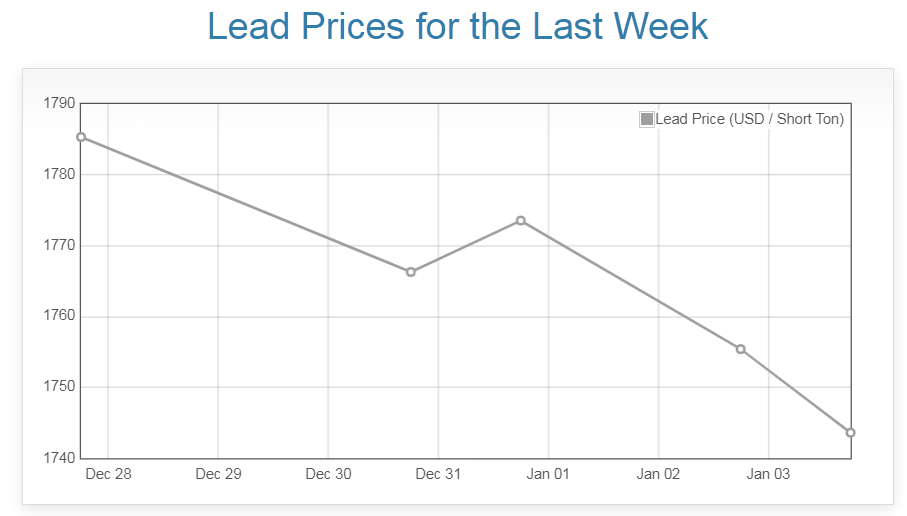This screenshot has height=516, width=907.
Task: Click the peak data point near 1773
Action: pyautogui.click(x=521, y=220)
